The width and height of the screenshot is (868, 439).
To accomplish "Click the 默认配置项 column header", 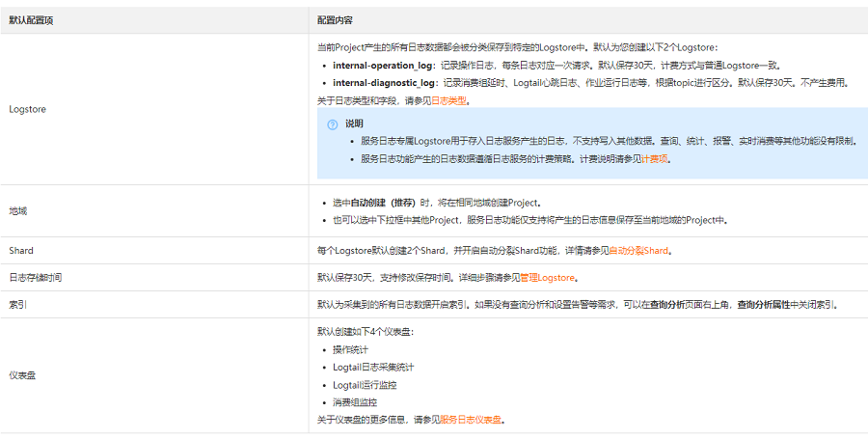I will pyautogui.click(x=31, y=20).
